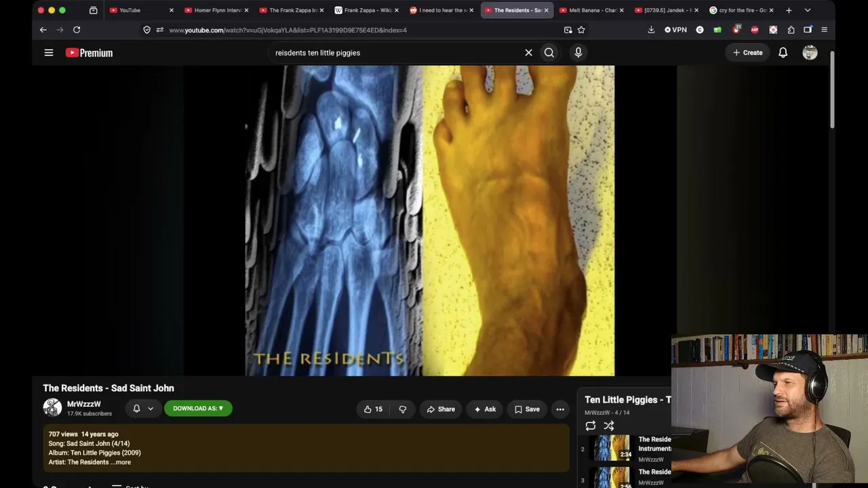This screenshot has width=868, height=488.
Task: Switch to the Melt Banana tab
Action: 591,10
